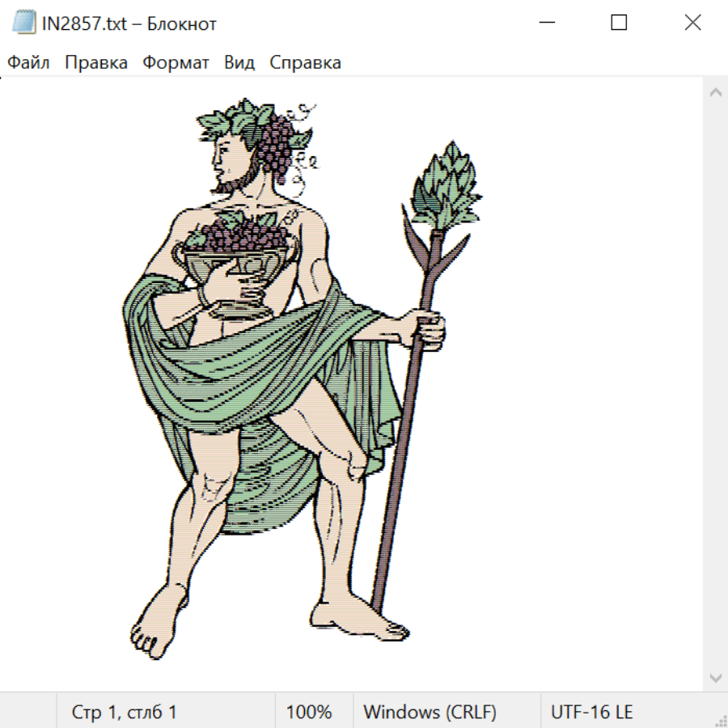Click the Windows (CRLF) line ending indicator
This screenshot has height=728, width=728.
(x=430, y=713)
